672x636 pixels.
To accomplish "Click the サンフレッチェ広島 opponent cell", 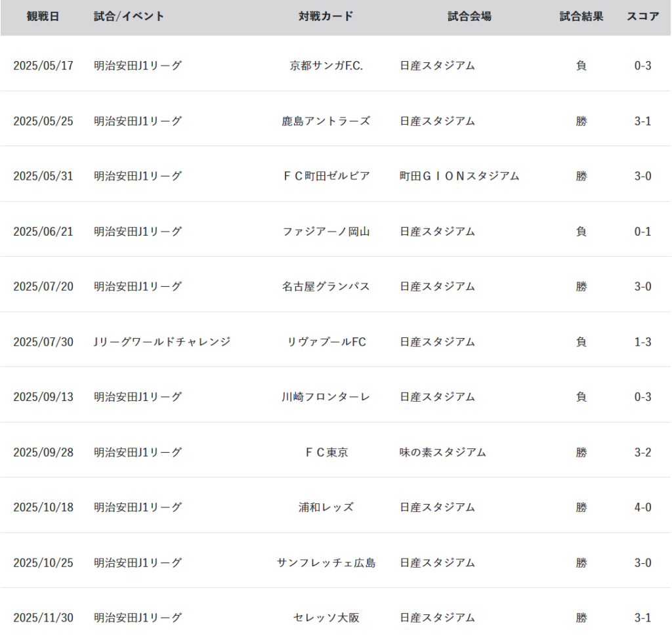I will (x=326, y=562).
